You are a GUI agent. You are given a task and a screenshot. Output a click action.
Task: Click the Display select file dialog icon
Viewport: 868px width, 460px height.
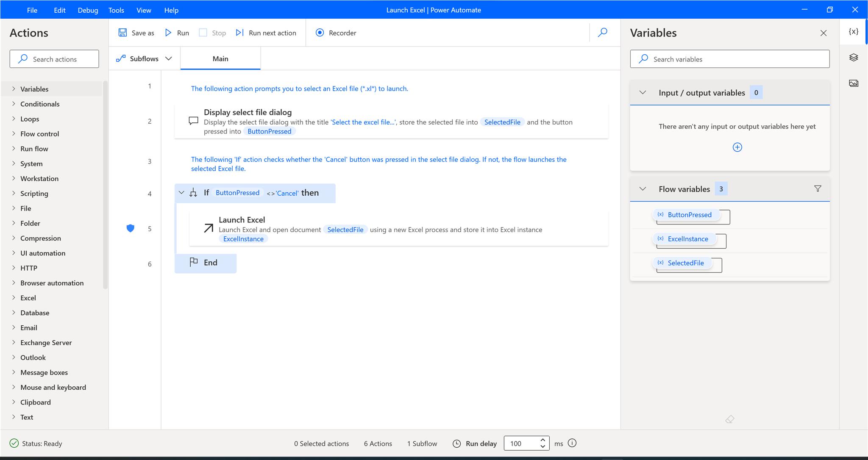pyautogui.click(x=193, y=121)
